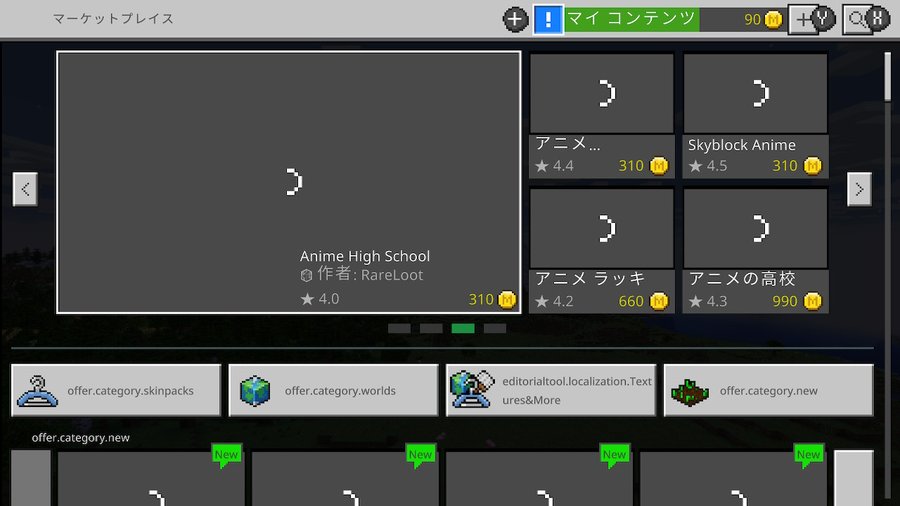The height and width of the screenshot is (506, 900).
Task: Click the hanger skin packs icon
Action: pyautogui.click(x=37, y=391)
